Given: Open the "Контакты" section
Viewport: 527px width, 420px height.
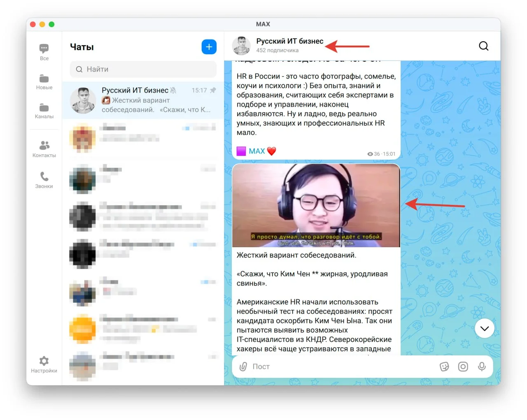Looking at the screenshot, I should pos(44,149).
